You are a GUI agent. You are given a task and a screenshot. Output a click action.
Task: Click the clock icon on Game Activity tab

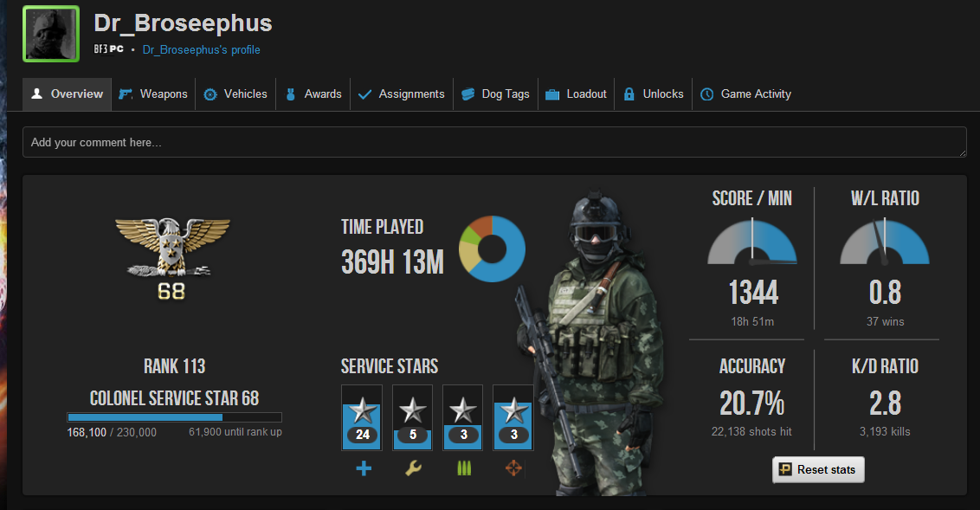coord(707,94)
